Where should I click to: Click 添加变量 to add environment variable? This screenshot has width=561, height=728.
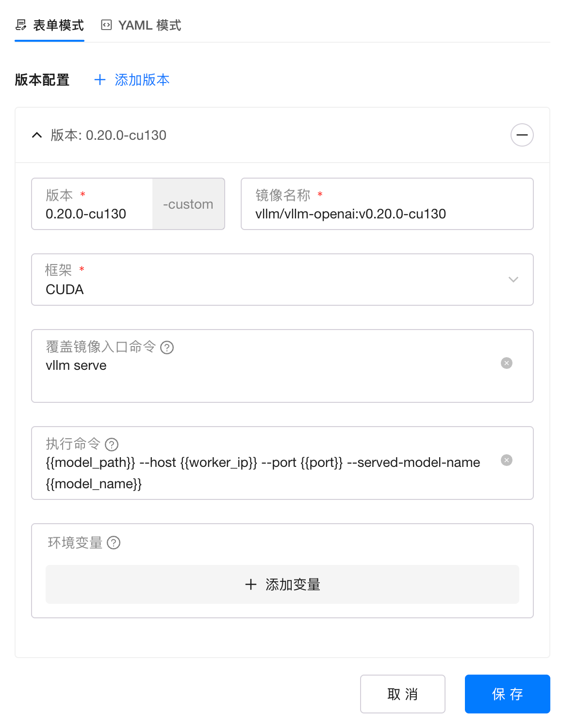(282, 584)
